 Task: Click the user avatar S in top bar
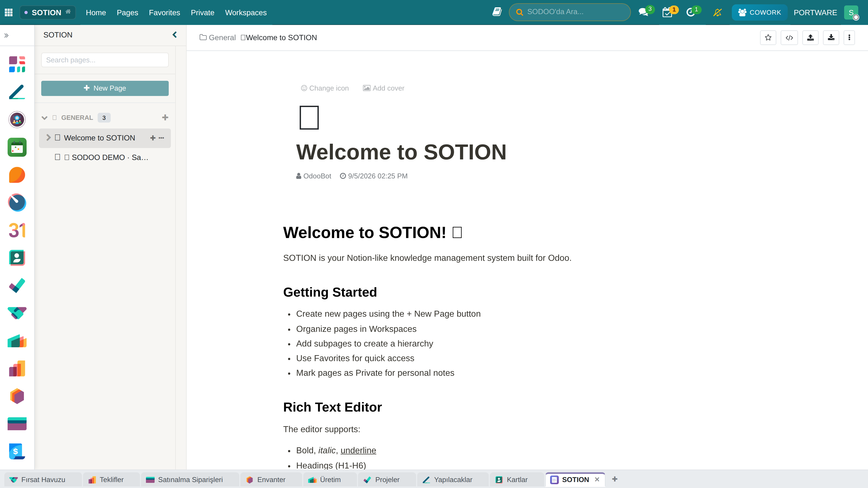click(851, 12)
